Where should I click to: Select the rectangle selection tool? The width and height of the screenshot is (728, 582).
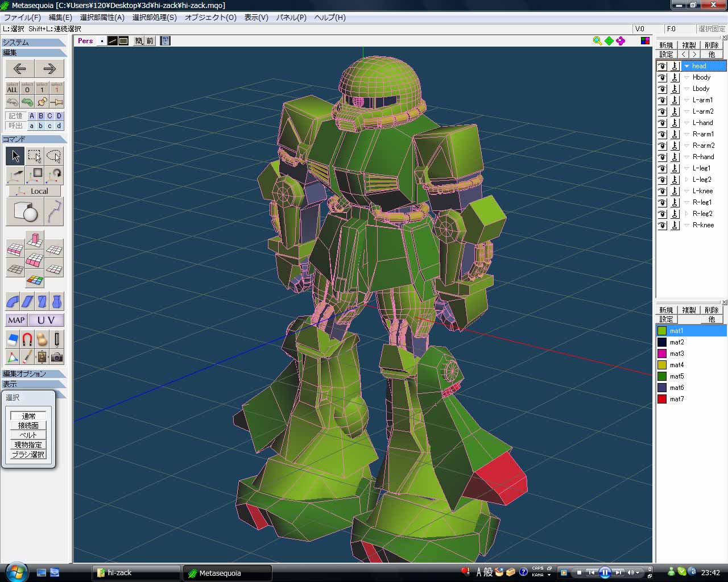tap(35, 156)
